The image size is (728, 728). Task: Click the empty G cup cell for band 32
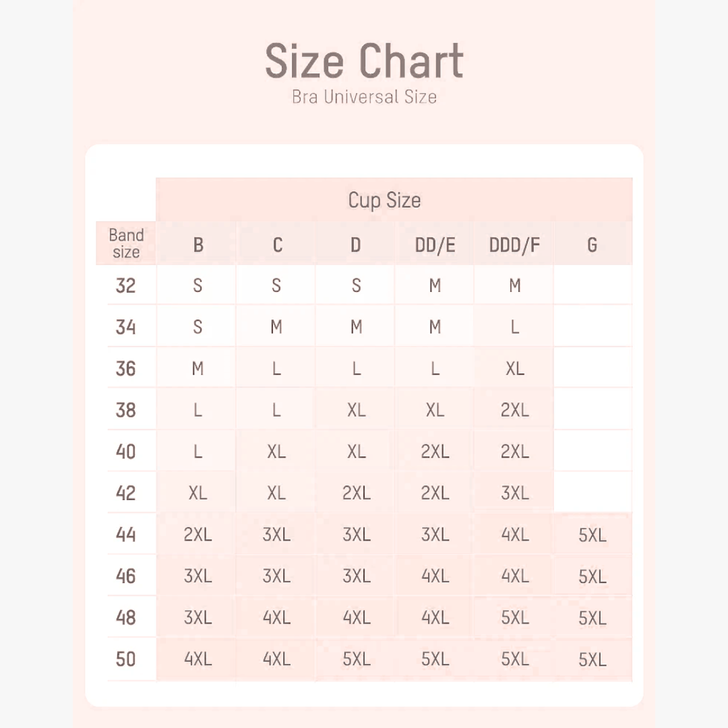[592, 286]
